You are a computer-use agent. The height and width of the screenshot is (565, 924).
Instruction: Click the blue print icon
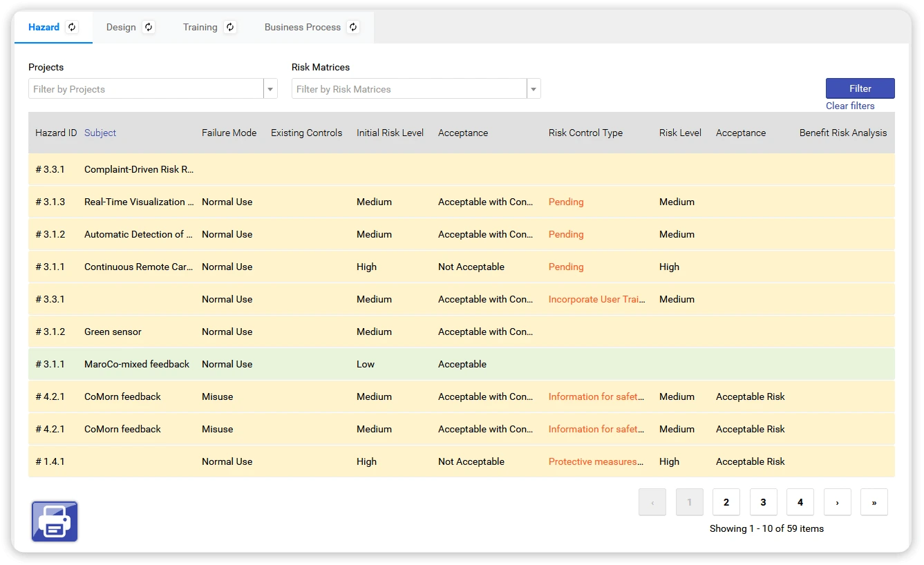pyautogui.click(x=55, y=521)
